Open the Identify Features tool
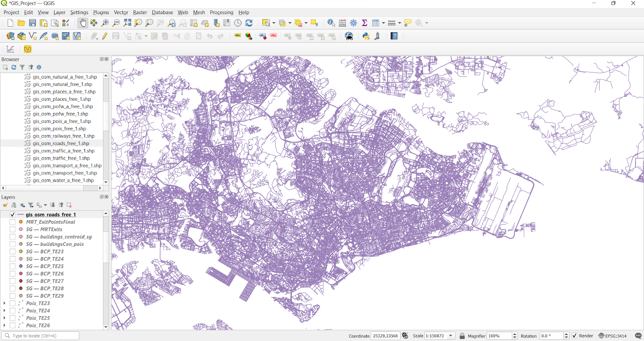Image resolution: width=644 pixels, height=341 pixels. point(331,23)
